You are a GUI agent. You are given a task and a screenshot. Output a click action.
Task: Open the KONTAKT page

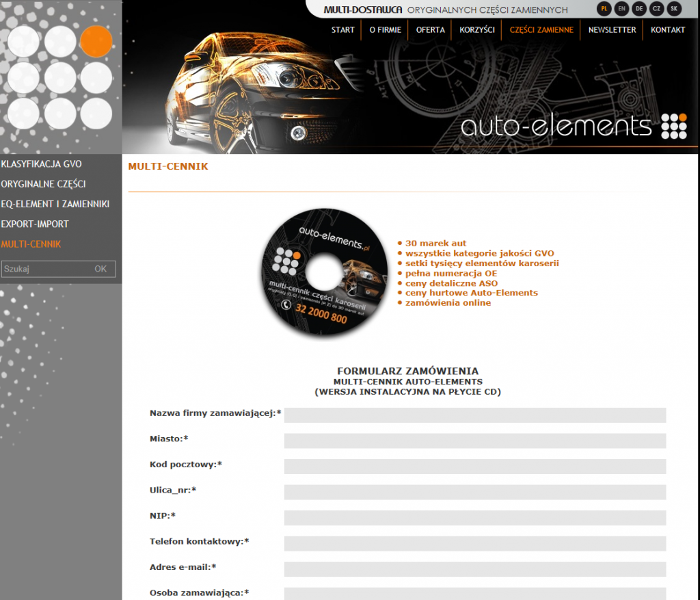(668, 30)
